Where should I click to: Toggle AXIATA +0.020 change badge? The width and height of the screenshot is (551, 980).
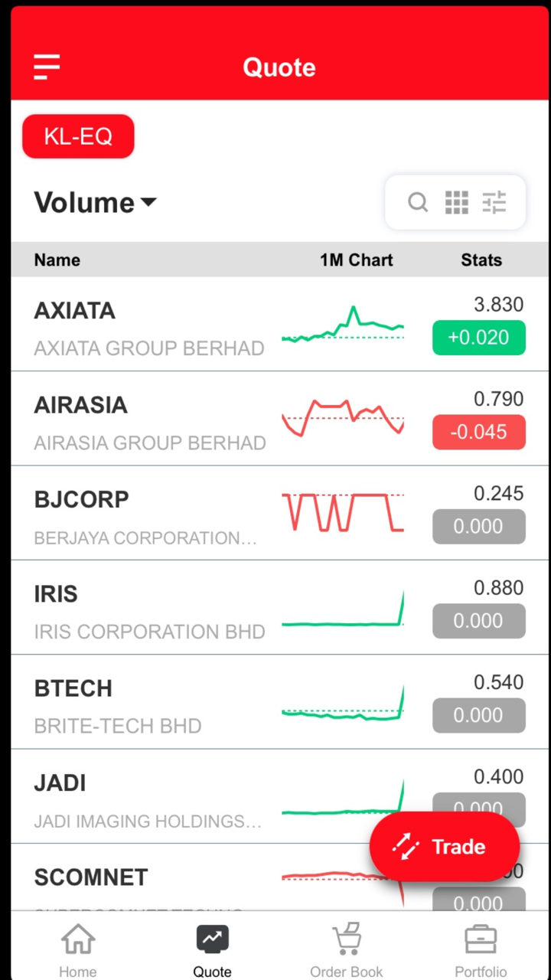(x=478, y=338)
